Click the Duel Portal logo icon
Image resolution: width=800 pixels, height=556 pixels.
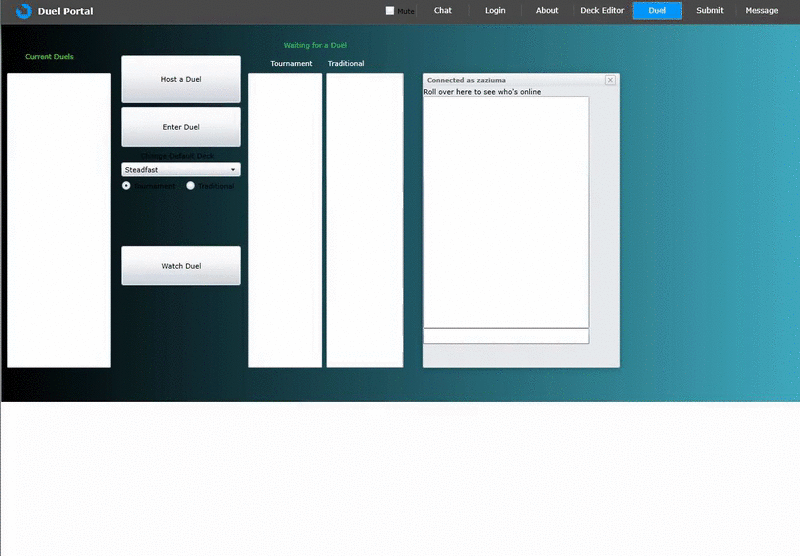pyautogui.click(x=23, y=11)
